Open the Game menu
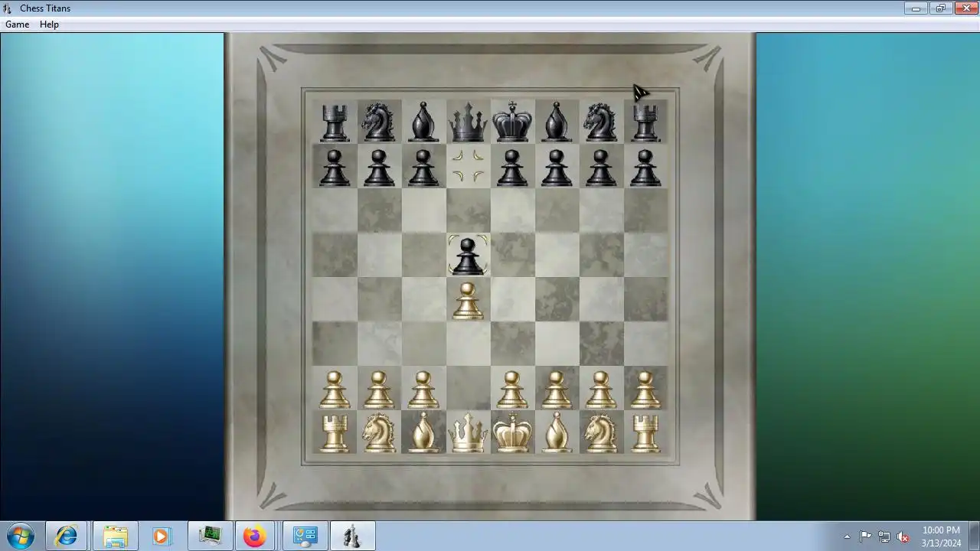Image resolution: width=980 pixels, height=551 pixels. pos(17,24)
